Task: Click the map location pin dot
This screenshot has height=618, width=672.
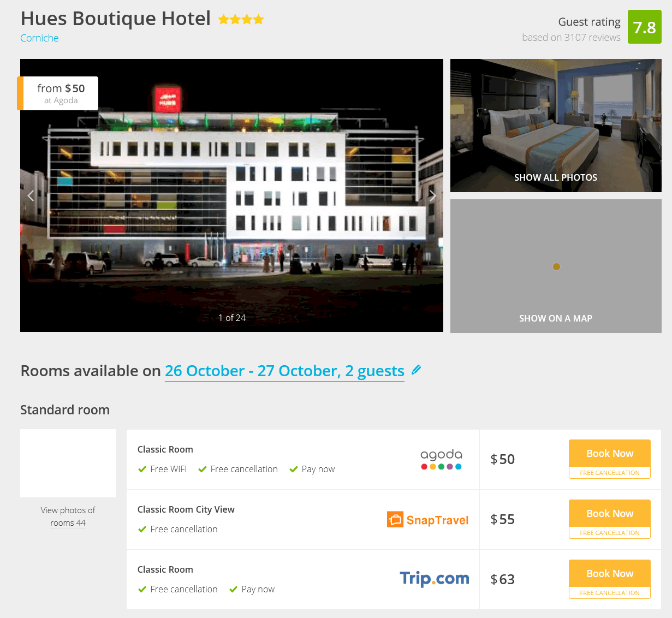Action: (x=556, y=267)
